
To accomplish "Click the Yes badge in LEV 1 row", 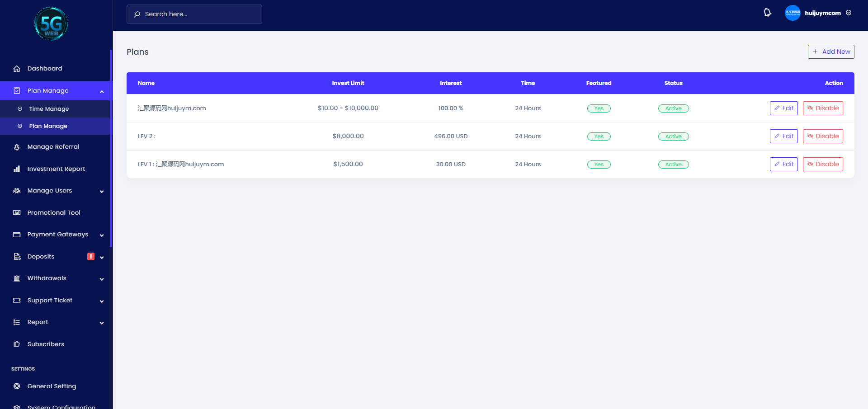I will click(x=599, y=165).
